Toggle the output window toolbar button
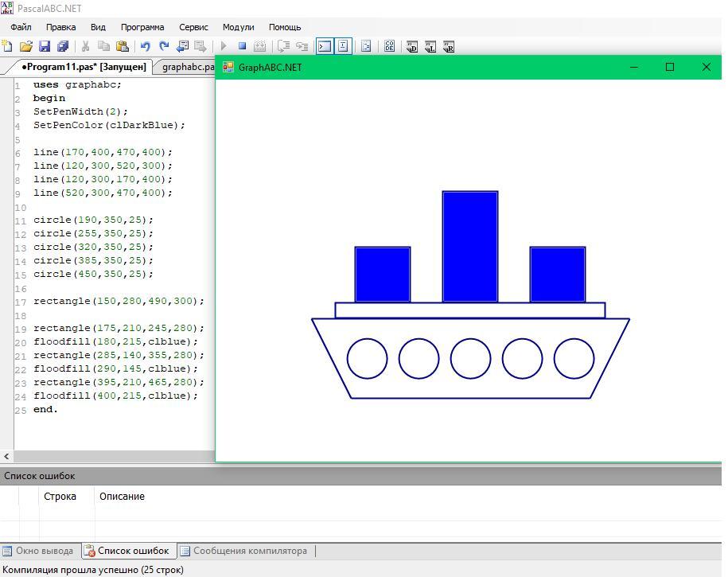728x577 pixels. click(325, 46)
